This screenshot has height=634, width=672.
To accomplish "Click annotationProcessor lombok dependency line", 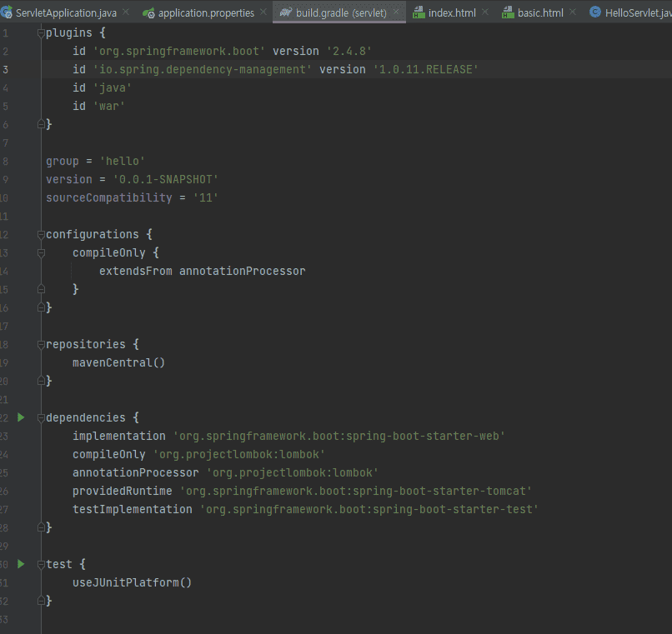I will click(x=225, y=473).
